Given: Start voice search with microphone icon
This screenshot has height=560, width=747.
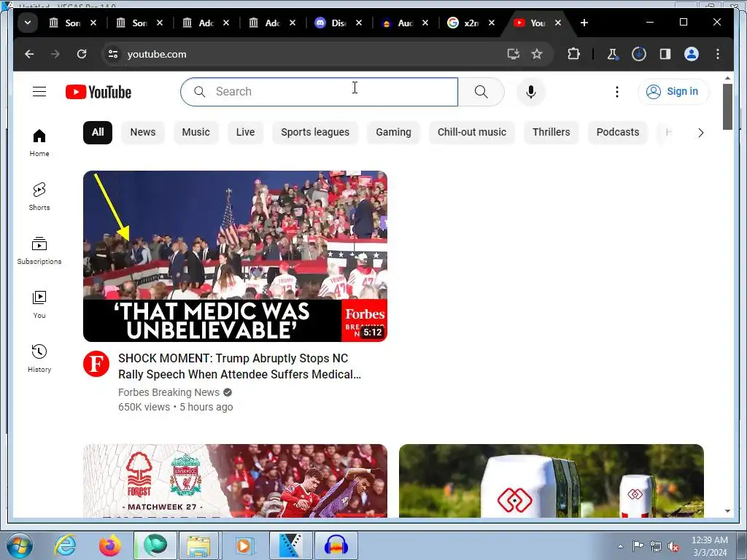Looking at the screenshot, I should tap(531, 92).
